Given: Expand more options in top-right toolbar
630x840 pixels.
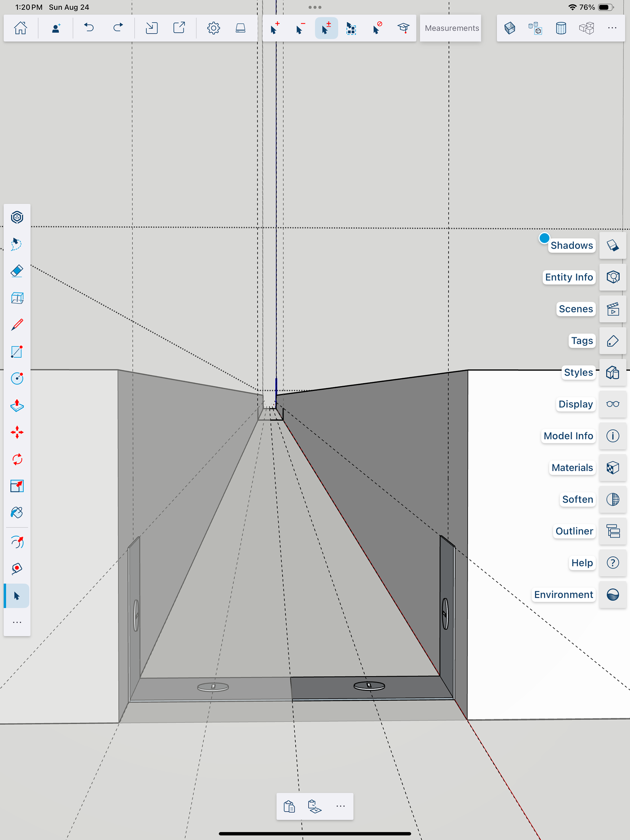Looking at the screenshot, I should 612,28.
